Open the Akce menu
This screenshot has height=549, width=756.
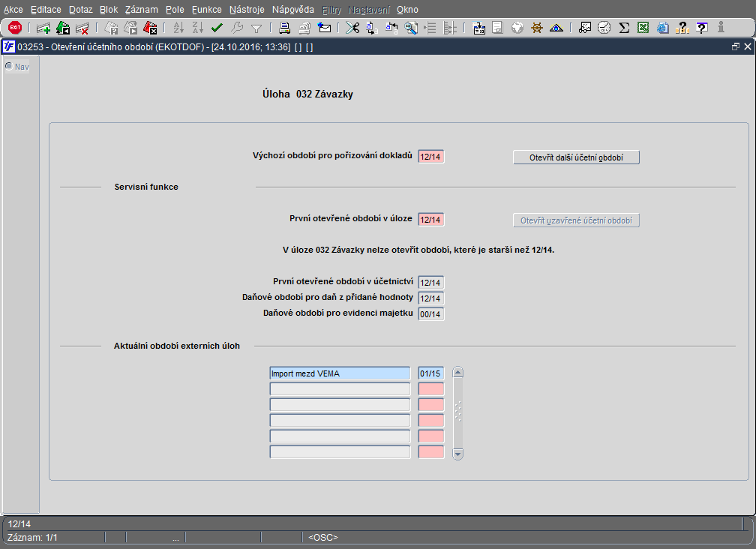point(13,10)
